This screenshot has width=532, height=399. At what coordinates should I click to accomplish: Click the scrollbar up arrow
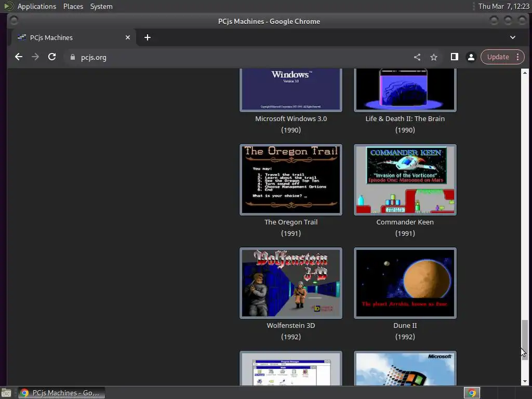tap(525, 72)
